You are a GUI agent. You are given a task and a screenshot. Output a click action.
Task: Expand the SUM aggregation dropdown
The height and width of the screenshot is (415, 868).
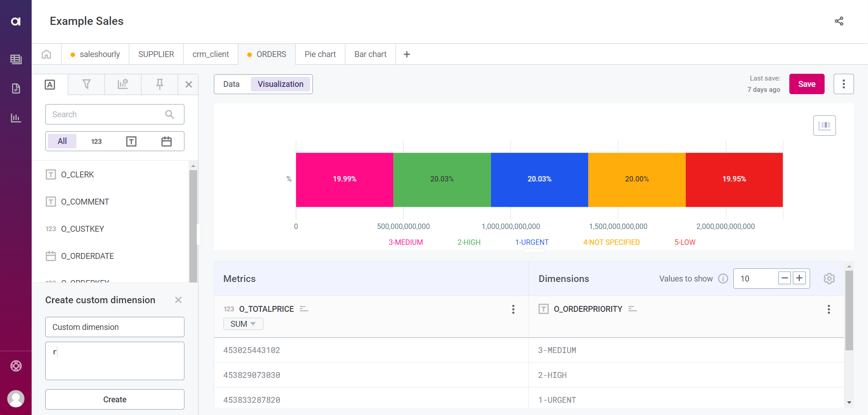[243, 324]
